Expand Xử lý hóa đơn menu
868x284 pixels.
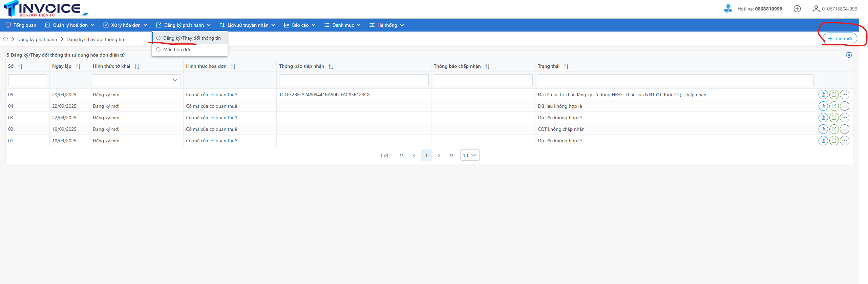coord(125,25)
